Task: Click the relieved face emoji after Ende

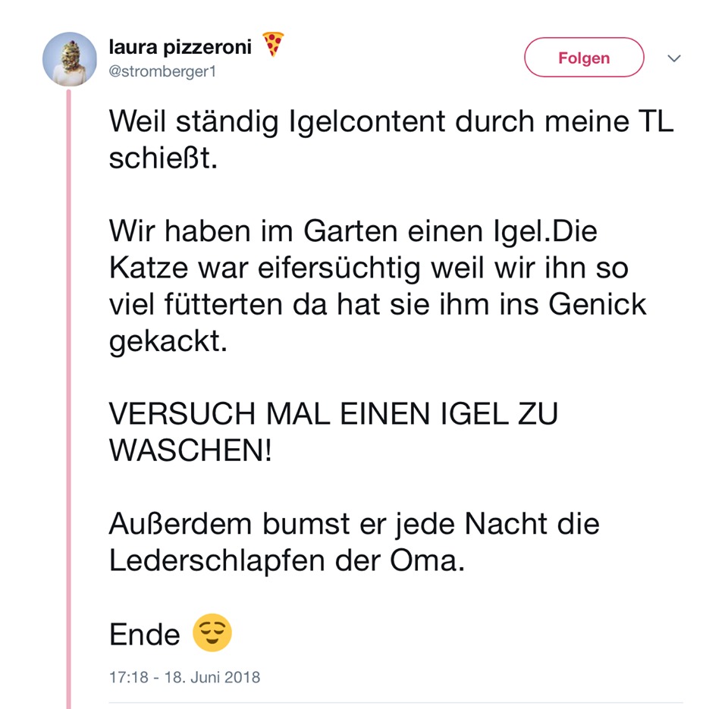Action: point(212,633)
